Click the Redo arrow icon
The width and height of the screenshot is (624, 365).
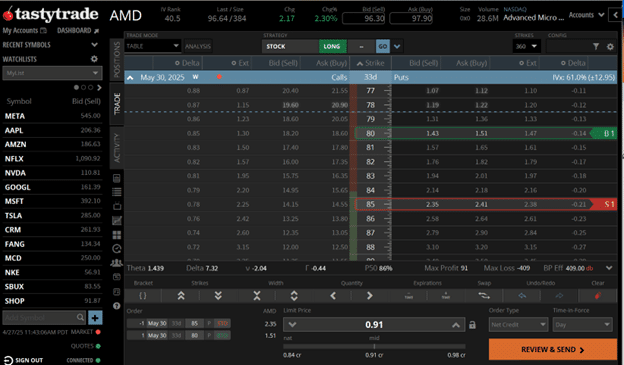[559, 296]
